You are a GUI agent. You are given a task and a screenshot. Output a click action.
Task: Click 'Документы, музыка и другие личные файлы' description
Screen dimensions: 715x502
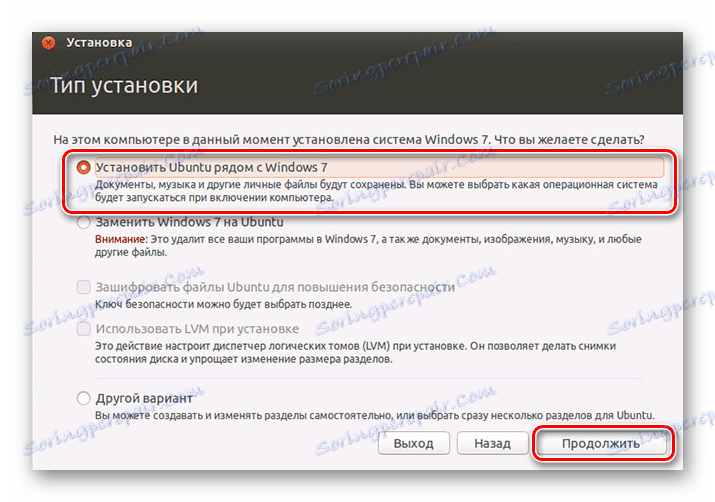[376, 191]
